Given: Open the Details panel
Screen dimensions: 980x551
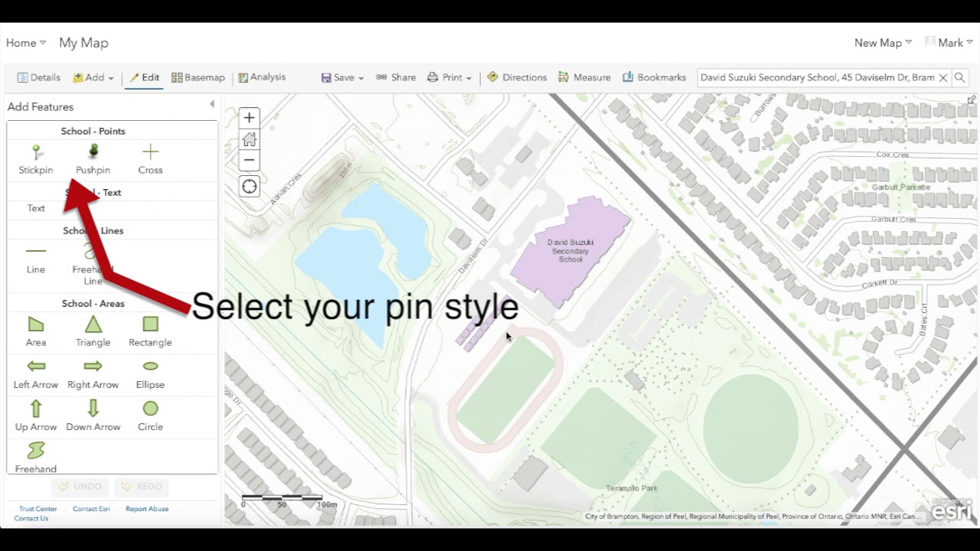Looking at the screenshot, I should click(38, 77).
